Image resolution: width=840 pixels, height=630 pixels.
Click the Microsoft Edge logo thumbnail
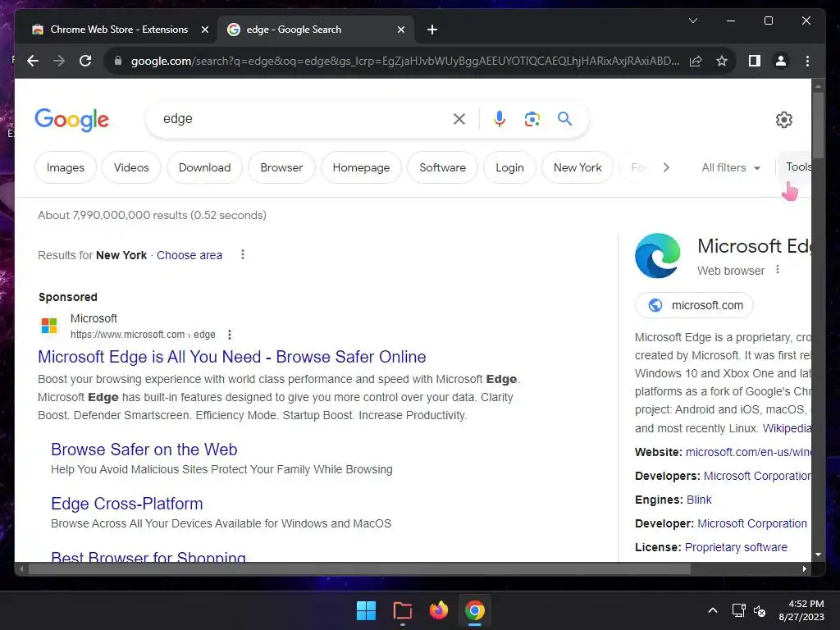pyautogui.click(x=657, y=256)
